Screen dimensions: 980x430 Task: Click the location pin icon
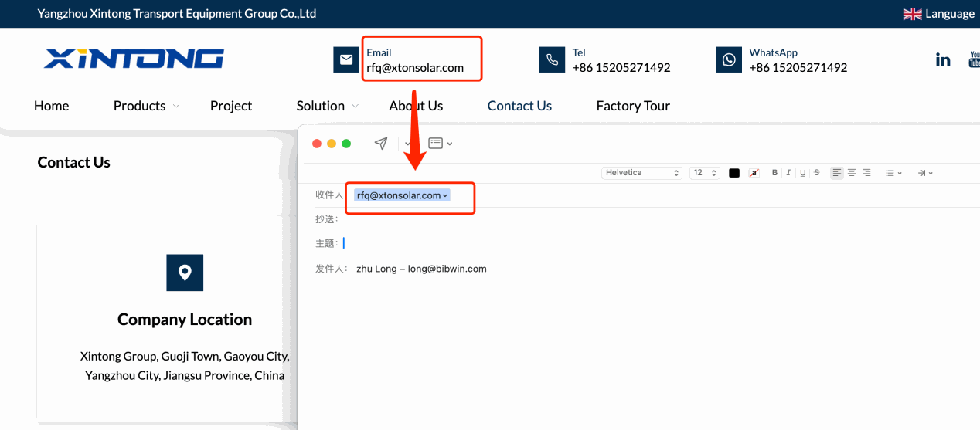[x=185, y=273]
